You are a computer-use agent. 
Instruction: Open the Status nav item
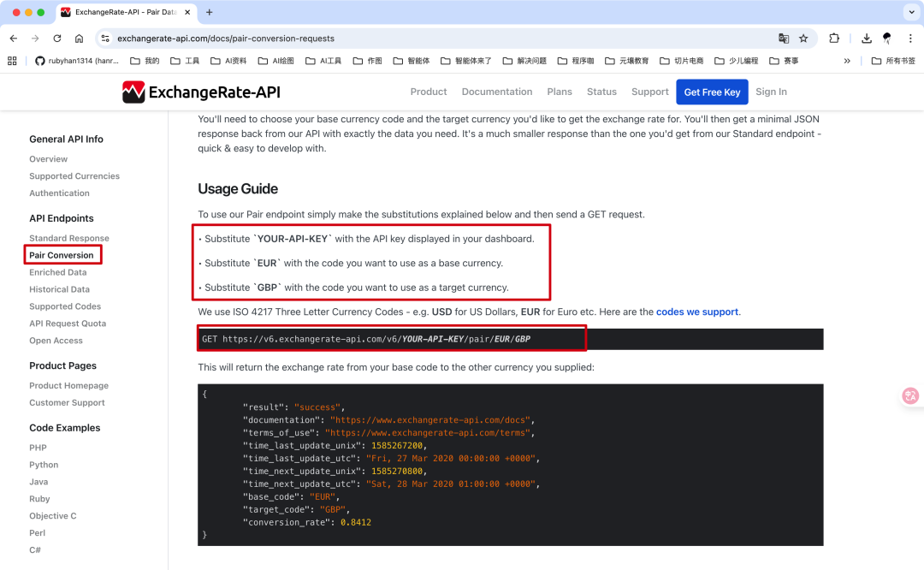pos(601,92)
